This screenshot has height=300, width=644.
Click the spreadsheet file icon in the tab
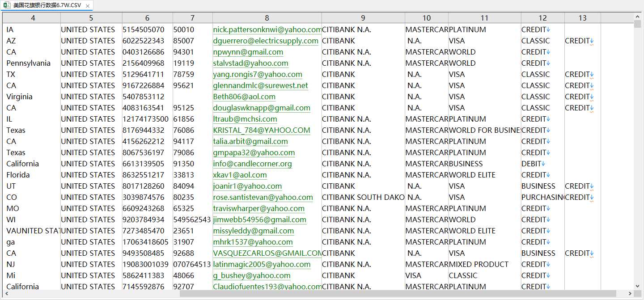tap(8, 5)
